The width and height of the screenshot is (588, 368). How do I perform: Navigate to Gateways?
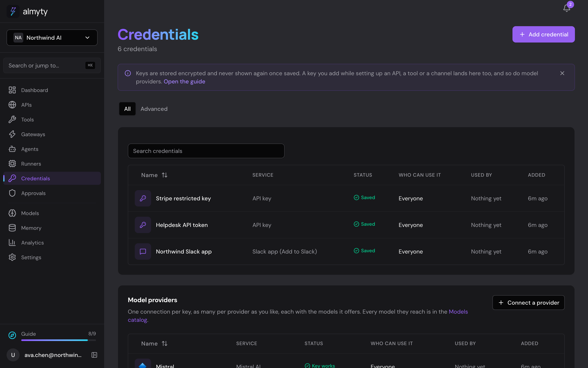coord(52,134)
